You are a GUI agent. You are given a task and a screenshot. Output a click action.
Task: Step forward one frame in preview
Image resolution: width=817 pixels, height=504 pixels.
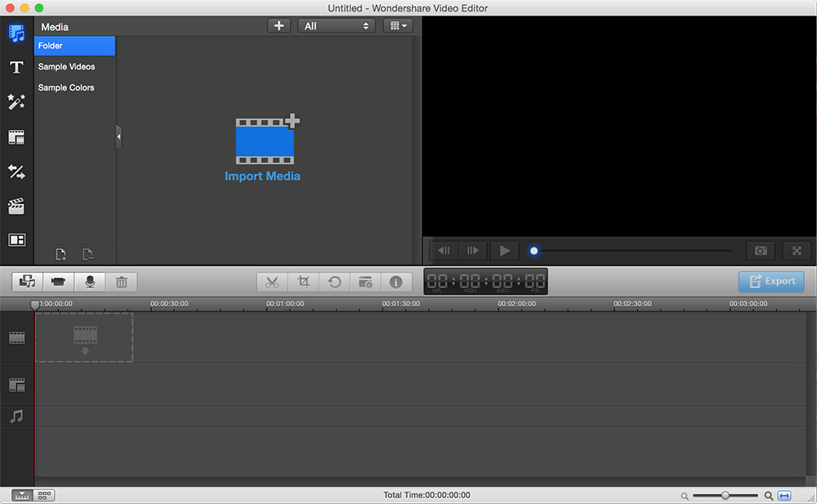coord(472,251)
